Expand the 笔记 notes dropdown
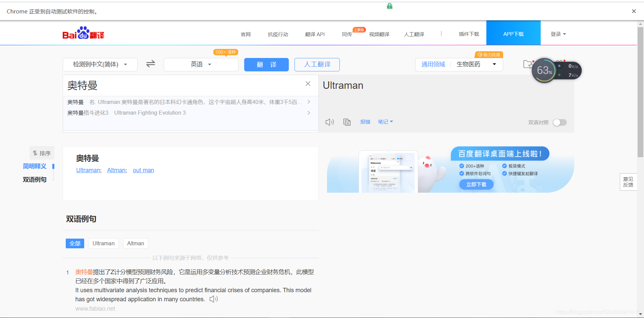Image resolution: width=644 pixels, height=318 pixels. coord(385,122)
